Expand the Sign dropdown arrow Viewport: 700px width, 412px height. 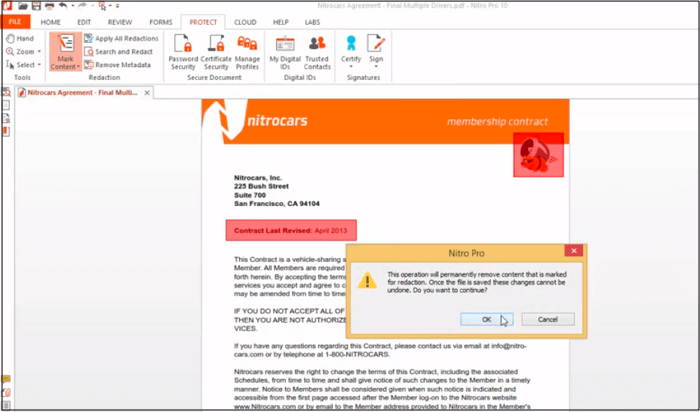[x=376, y=67]
